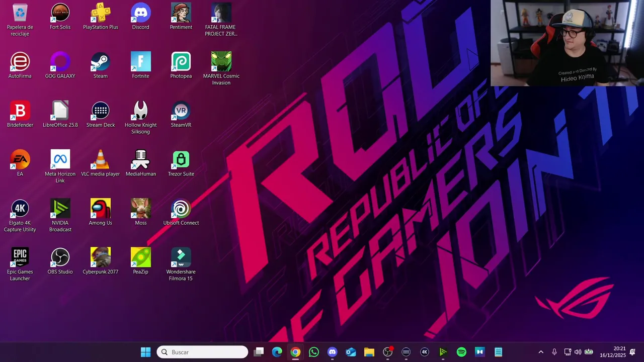Open Task View from the taskbar
This screenshot has width=644, height=362.
(259, 352)
